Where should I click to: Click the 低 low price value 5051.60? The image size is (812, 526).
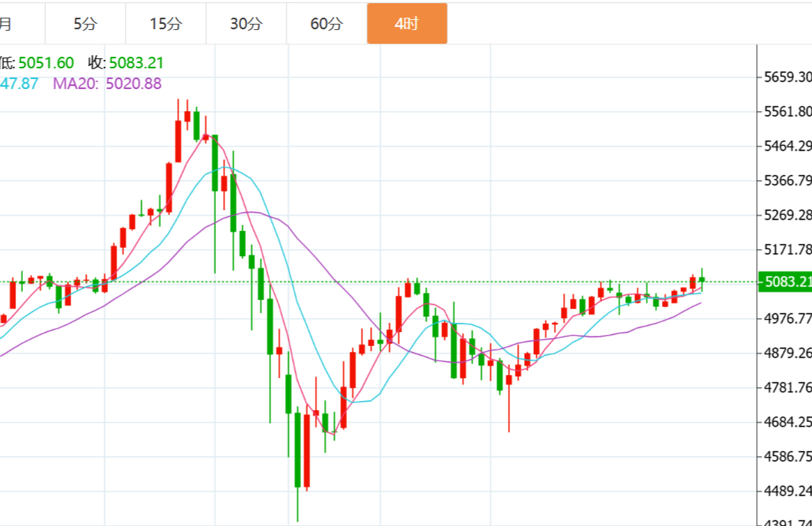pyautogui.click(x=46, y=63)
